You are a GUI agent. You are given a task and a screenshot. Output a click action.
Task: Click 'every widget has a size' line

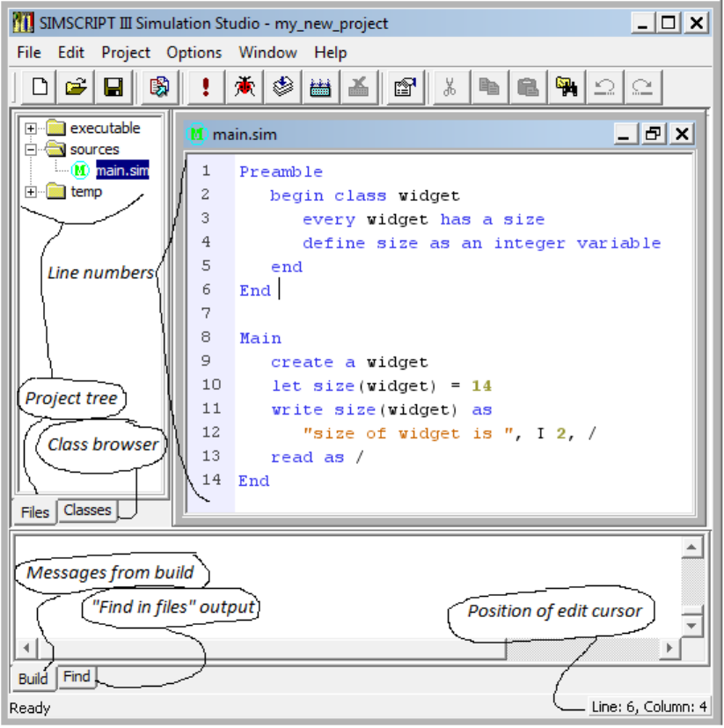point(423,219)
